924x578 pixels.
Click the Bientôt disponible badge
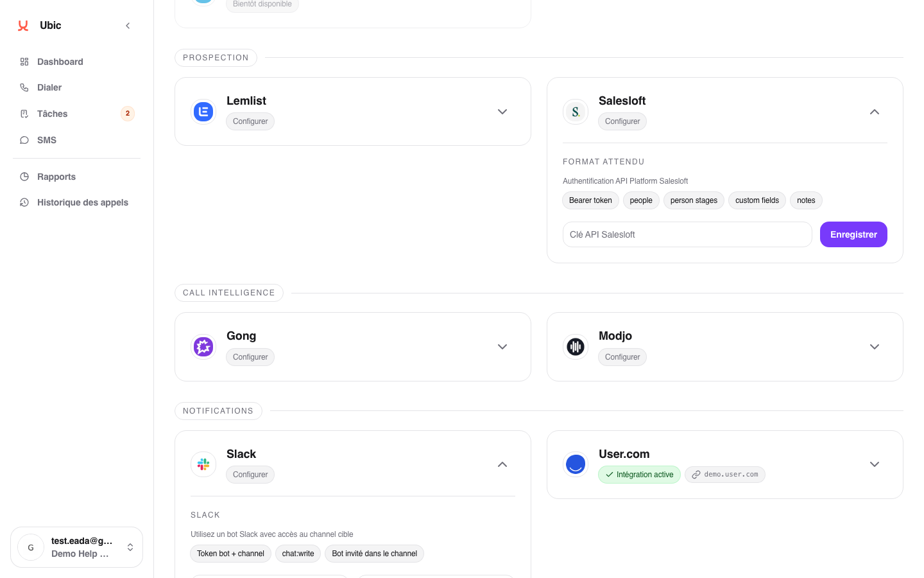coord(262,4)
